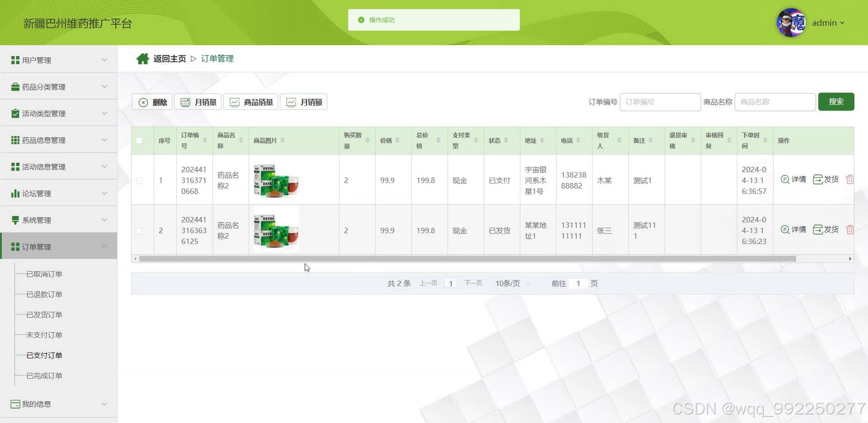The height and width of the screenshot is (423, 868).
Task: Click the ship icon for order 木某
Action: 818,179
